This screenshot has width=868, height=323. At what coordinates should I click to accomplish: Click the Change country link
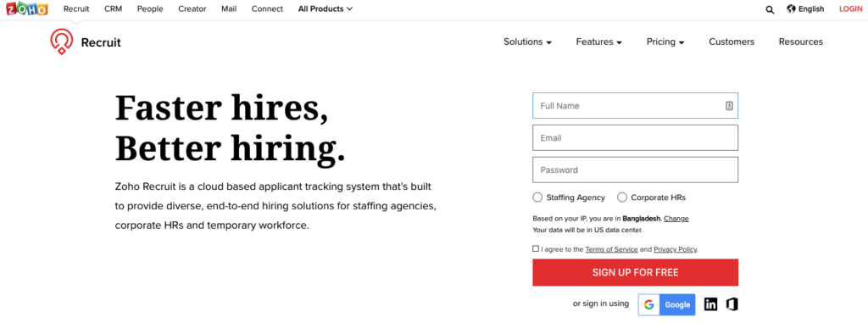point(676,218)
